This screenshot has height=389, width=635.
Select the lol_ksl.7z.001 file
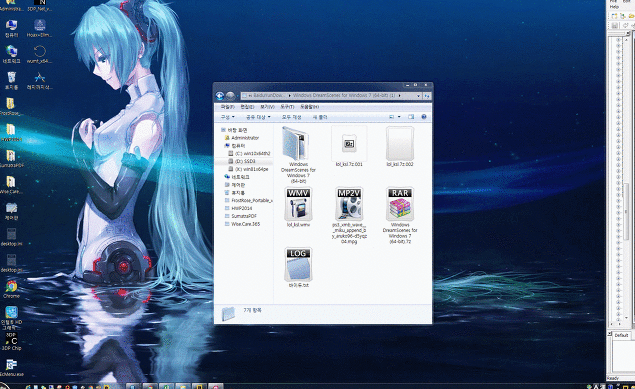click(x=349, y=147)
